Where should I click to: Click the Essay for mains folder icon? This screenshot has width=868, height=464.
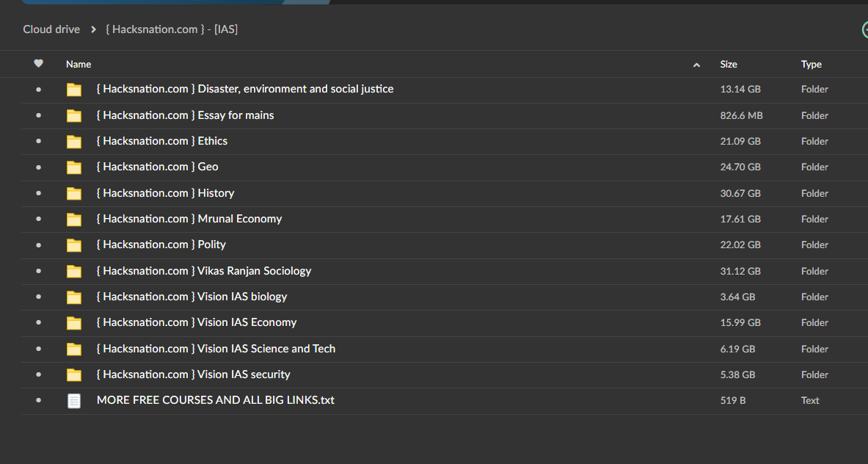tap(73, 116)
